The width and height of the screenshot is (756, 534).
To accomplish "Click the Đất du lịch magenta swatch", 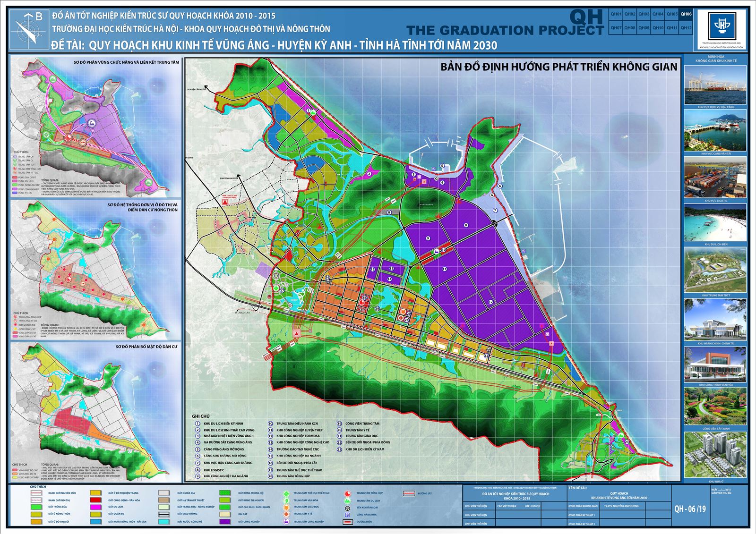I will 96,507.
